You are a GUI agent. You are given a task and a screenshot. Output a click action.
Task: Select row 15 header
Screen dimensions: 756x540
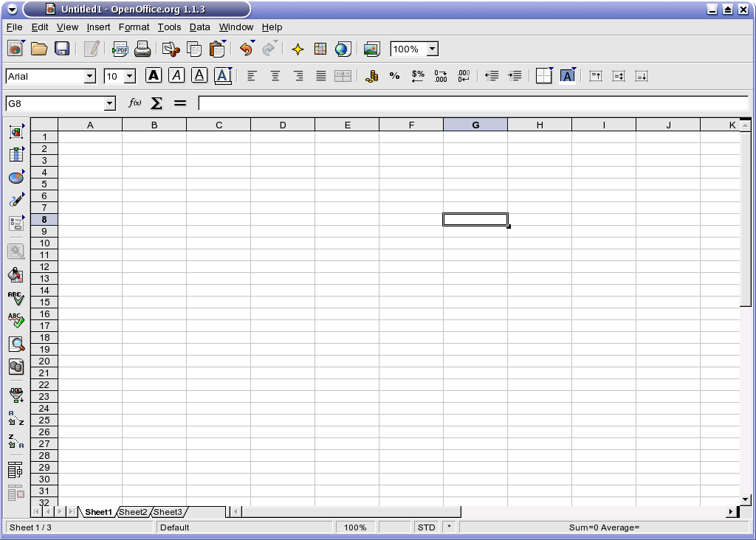(x=44, y=302)
